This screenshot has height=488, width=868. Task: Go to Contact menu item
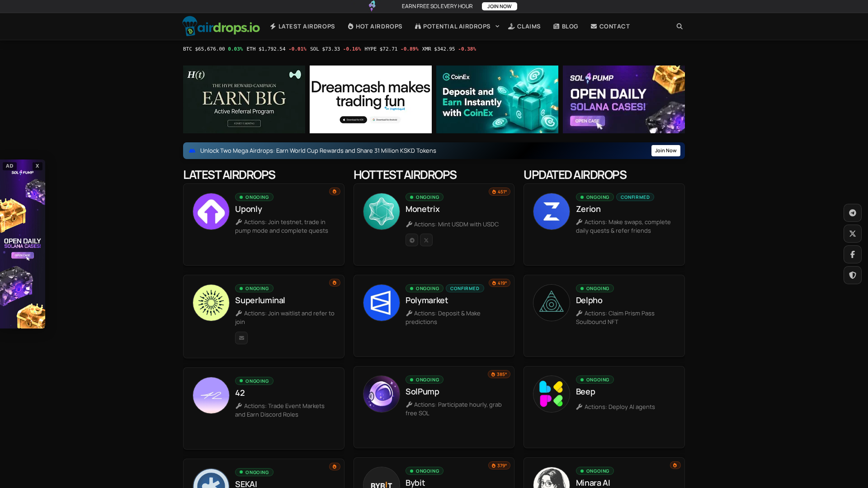coord(610,26)
